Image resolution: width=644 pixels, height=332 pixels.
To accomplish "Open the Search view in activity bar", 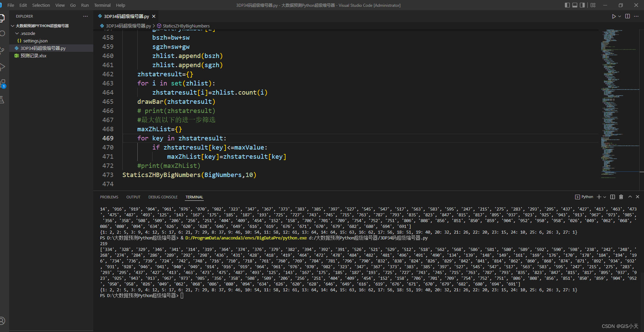I will point(2,33).
